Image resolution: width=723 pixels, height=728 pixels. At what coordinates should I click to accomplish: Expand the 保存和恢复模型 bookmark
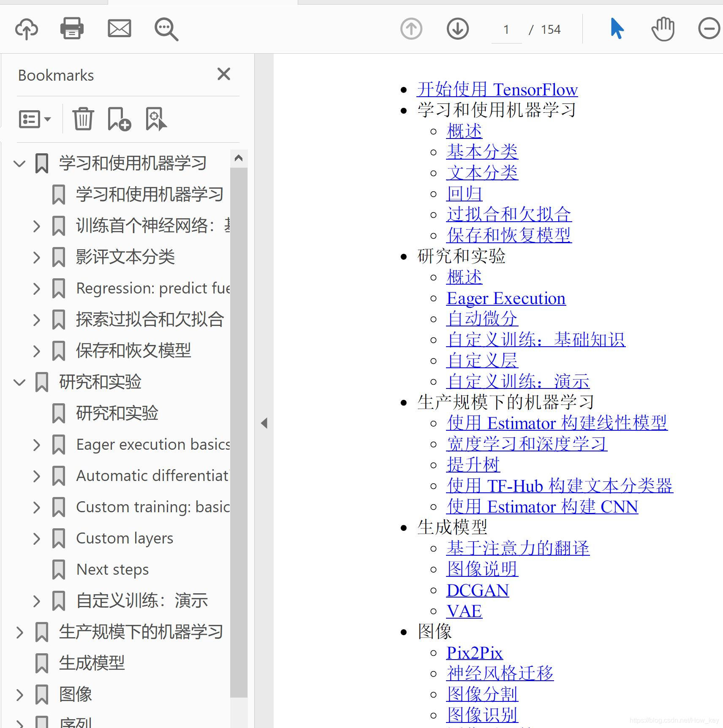click(37, 351)
